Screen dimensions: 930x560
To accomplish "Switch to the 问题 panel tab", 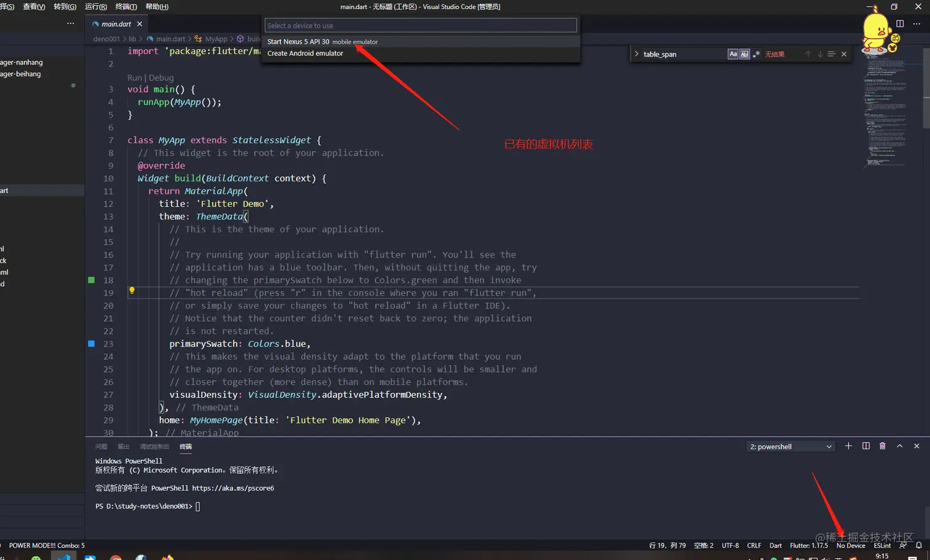I will [x=101, y=447].
